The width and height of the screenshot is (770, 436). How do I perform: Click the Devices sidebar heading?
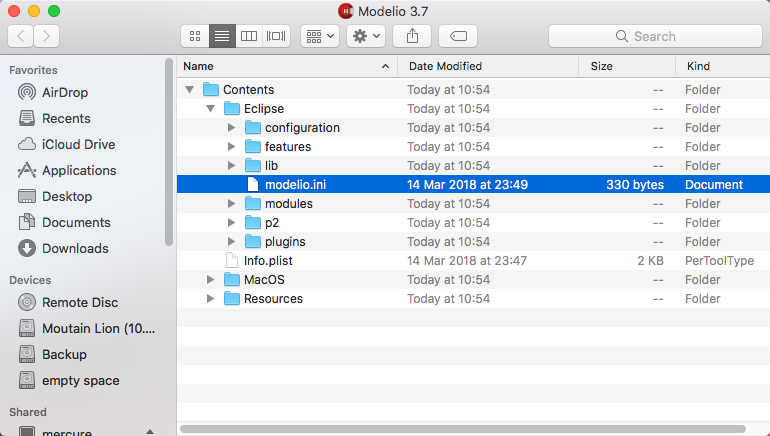30,280
